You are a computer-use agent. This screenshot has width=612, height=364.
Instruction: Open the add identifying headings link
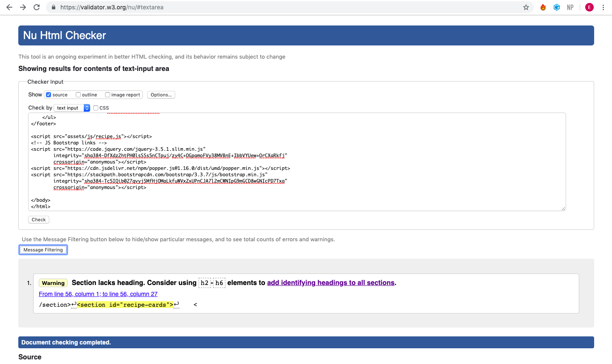[331, 283]
